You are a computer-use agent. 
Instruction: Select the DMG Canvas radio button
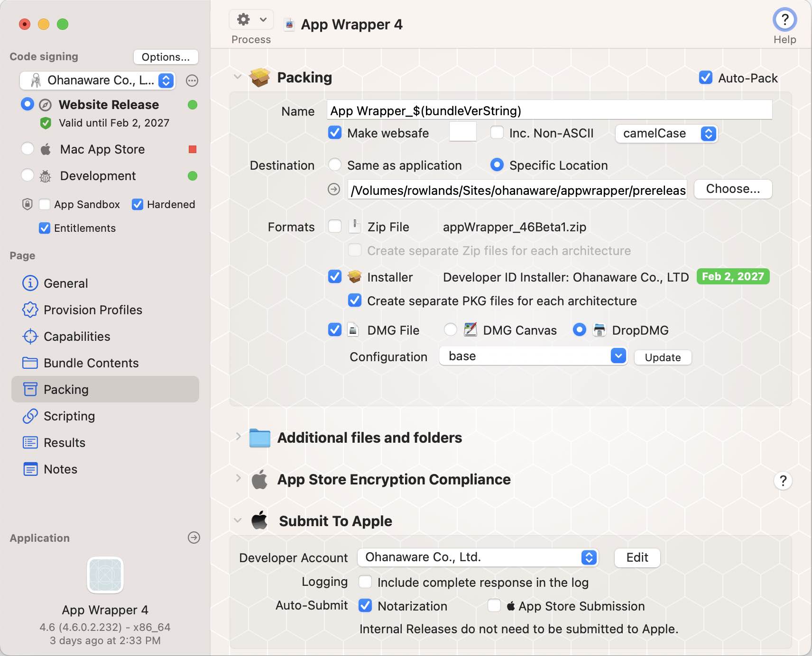pyautogui.click(x=451, y=330)
